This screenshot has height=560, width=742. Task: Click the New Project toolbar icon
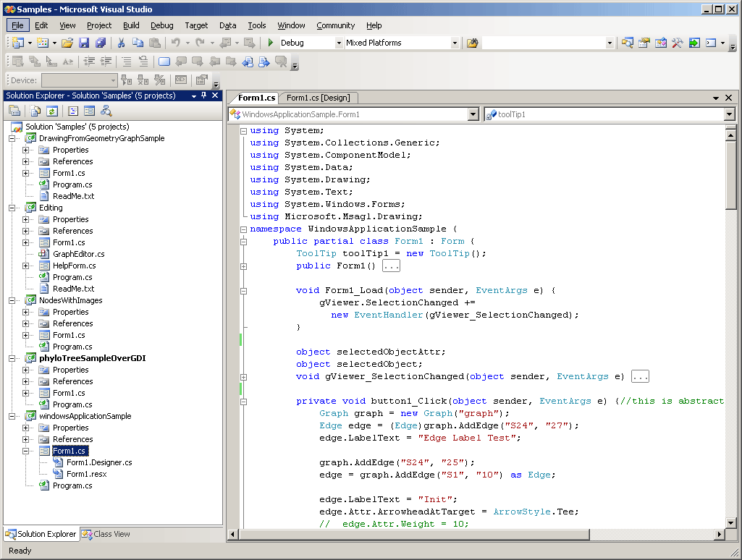click(x=18, y=43)
